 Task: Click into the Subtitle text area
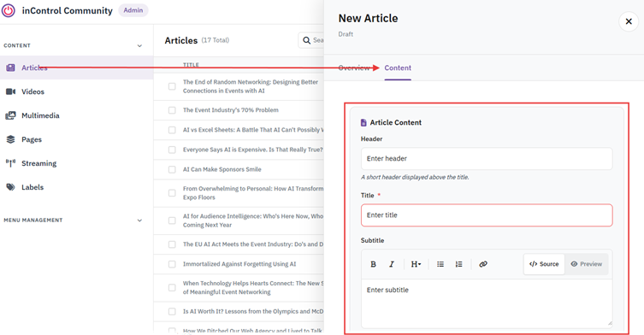(487, 303)
